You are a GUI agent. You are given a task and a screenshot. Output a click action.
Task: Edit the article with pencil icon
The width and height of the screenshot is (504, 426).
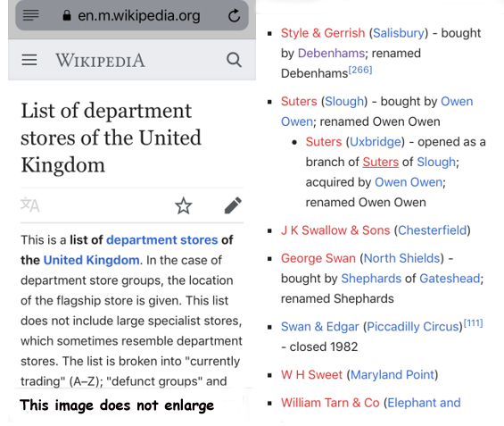click(233, 205)
